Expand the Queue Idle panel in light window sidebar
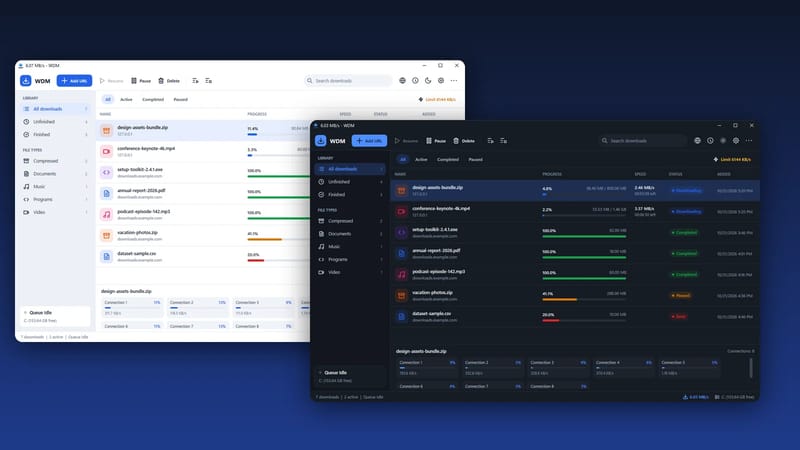This screenshot has width=800, height=450. click(55, 316)
